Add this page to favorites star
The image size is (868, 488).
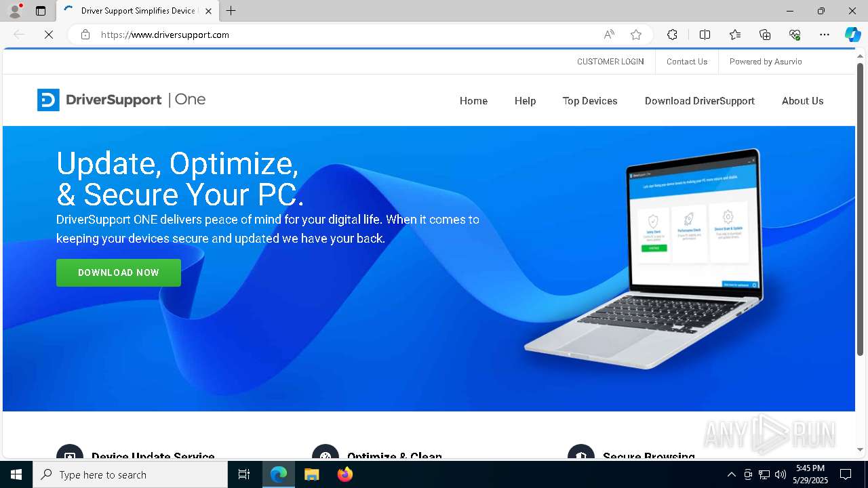pos(635,35)
